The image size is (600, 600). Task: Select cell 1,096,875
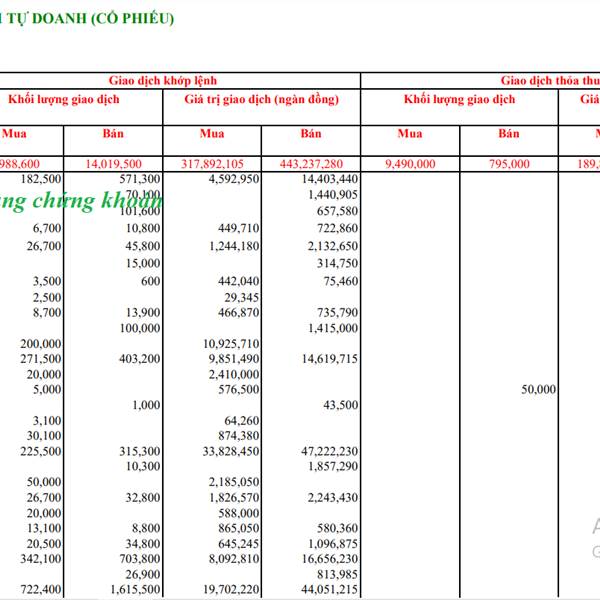point(333,544)
